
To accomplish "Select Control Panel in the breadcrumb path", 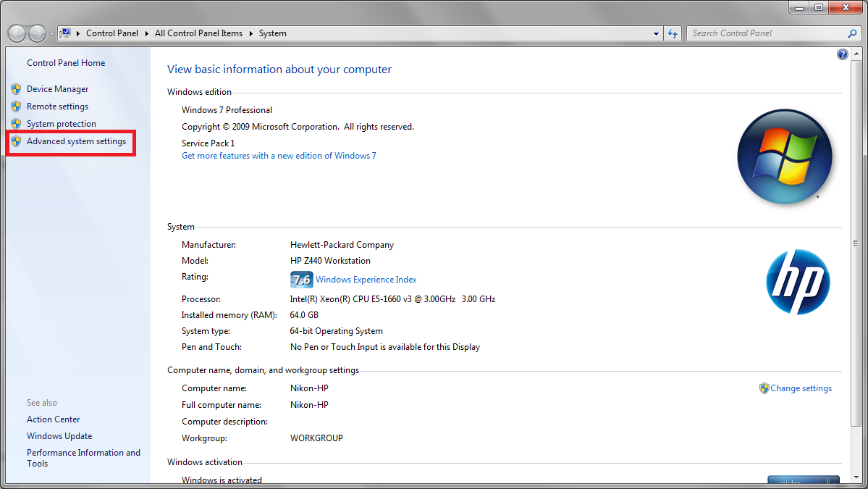I will click(x=114, y=33).
